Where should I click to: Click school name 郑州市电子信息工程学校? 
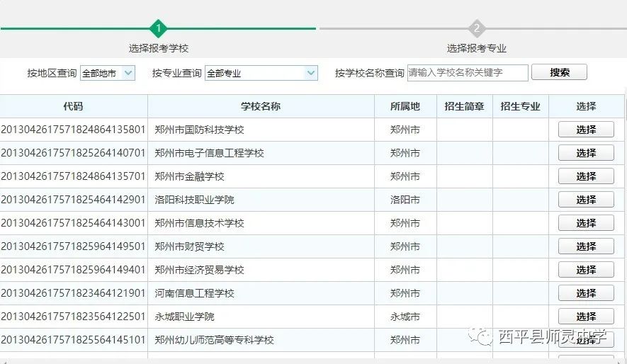click(x=209, y=153)
